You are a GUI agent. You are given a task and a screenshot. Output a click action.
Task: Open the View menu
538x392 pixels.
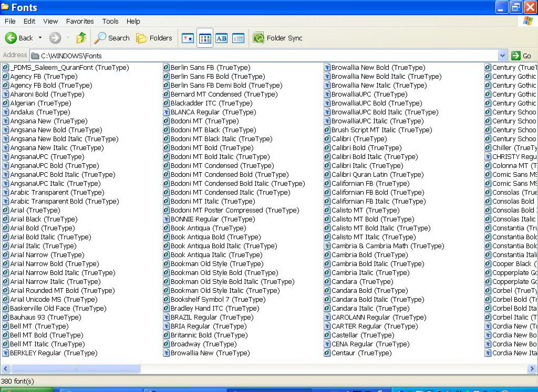click(50, 21)
